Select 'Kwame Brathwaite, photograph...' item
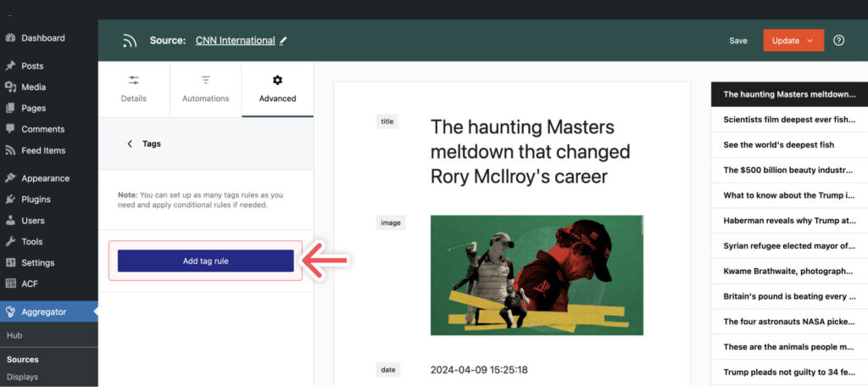The width and height of the screenshot is (868, 387). pos(789,271)
